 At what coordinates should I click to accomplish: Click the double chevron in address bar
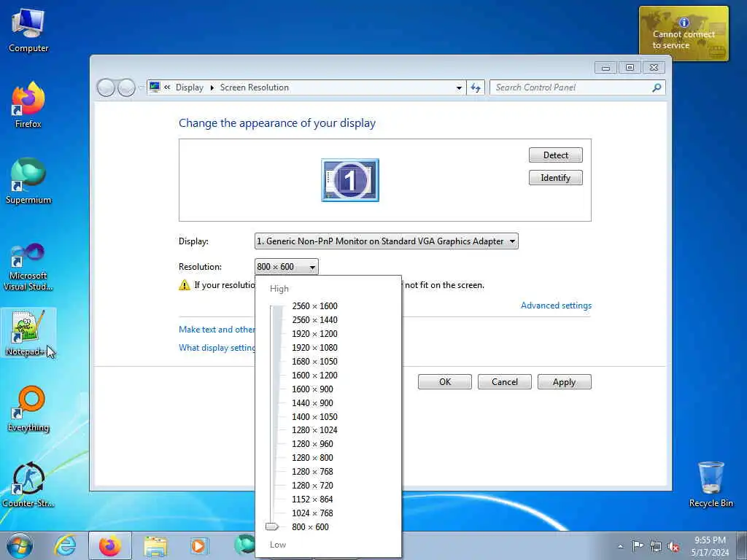[x=167, y=87]
